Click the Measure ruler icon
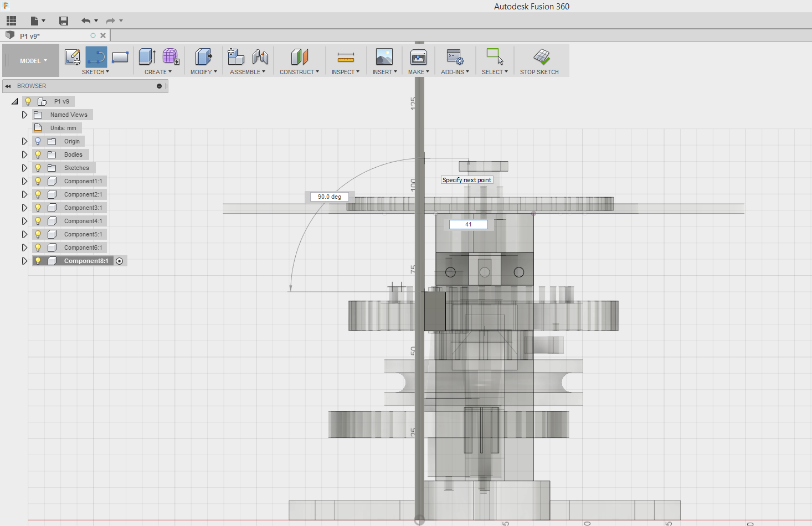The image size is (812, 526). pos(346,57)
